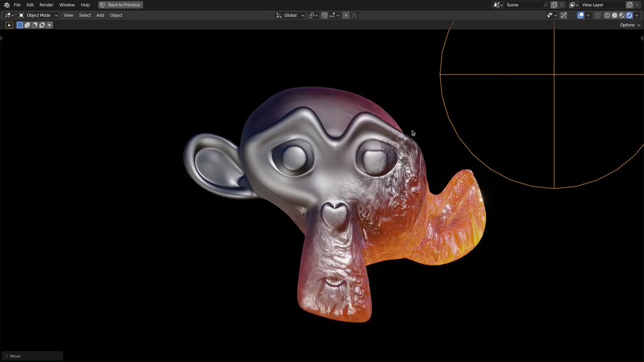The image size is (644, 362).
Task: Click the add View Layer icon
Action: click(630, 5)
